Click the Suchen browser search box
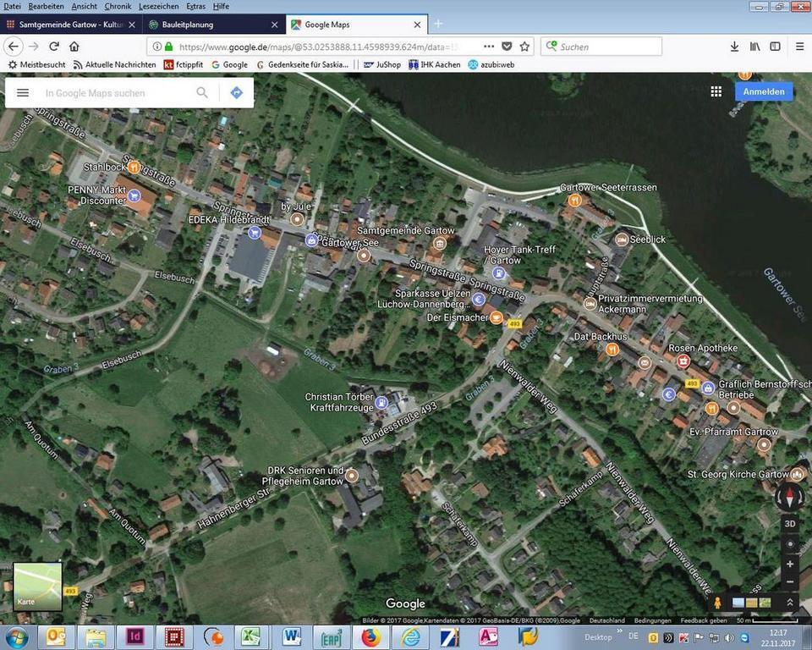 pos(601,47)
